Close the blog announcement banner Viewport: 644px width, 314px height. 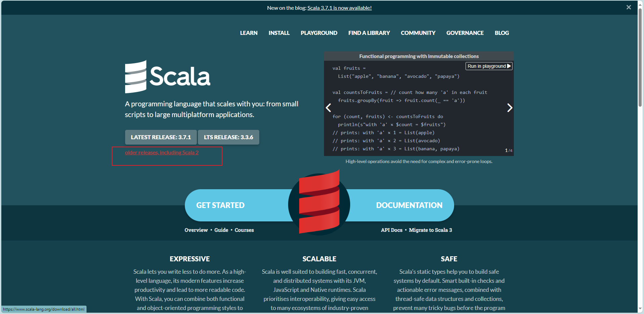click(629, 7)
